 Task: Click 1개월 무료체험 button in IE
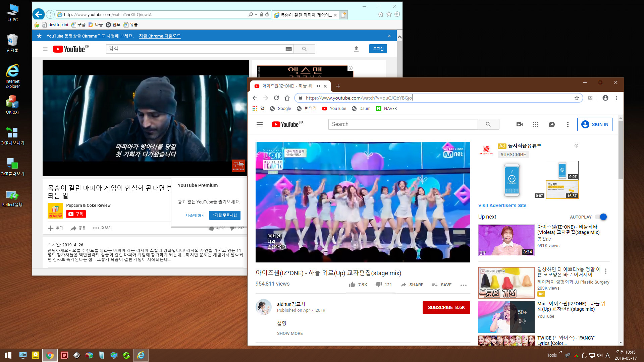225,215
